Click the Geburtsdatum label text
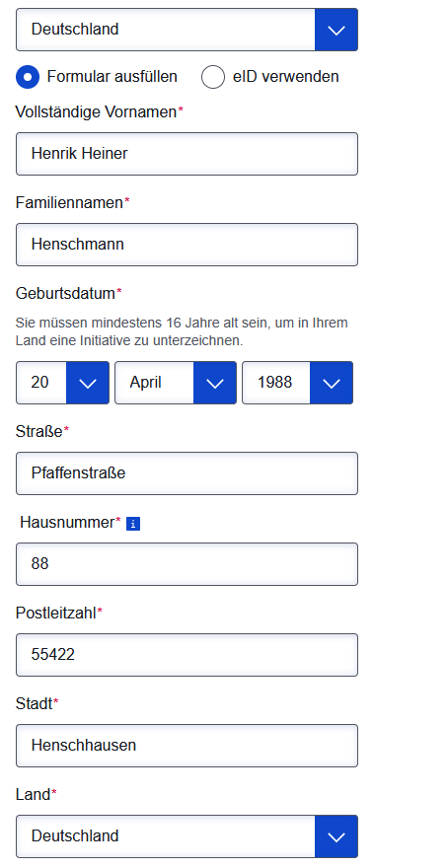 (65, 294)
